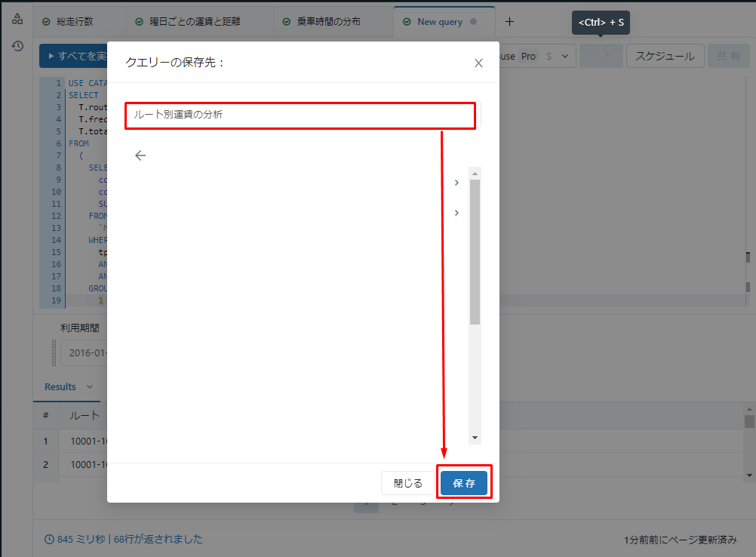Click the drag handle beside 利用期間 parameter
756x557 pixels.
click(x=54, y=352)
